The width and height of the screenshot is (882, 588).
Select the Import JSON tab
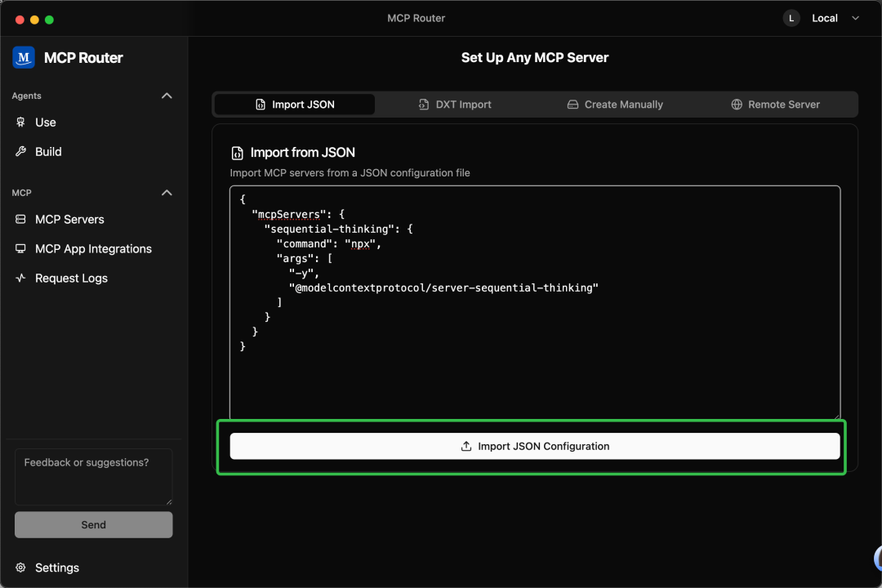click(294, 105)
